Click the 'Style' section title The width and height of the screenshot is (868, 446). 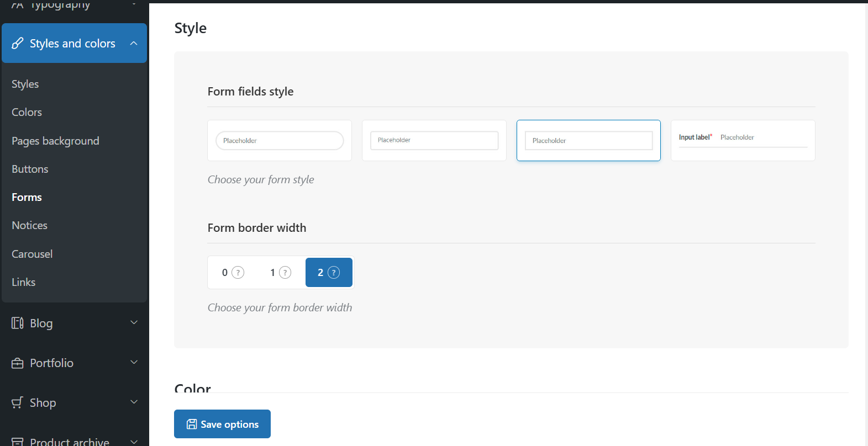(x=191, y=28)
